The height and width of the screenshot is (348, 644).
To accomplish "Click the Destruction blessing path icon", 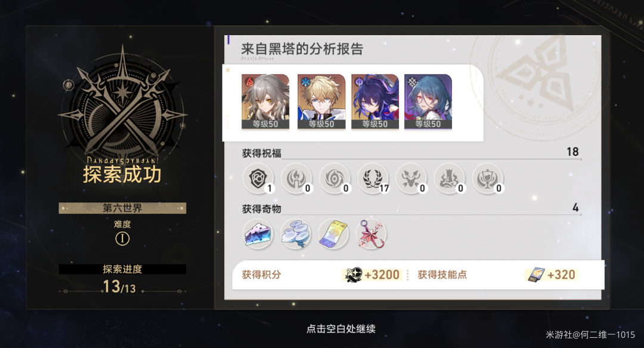I will [450, 179].
